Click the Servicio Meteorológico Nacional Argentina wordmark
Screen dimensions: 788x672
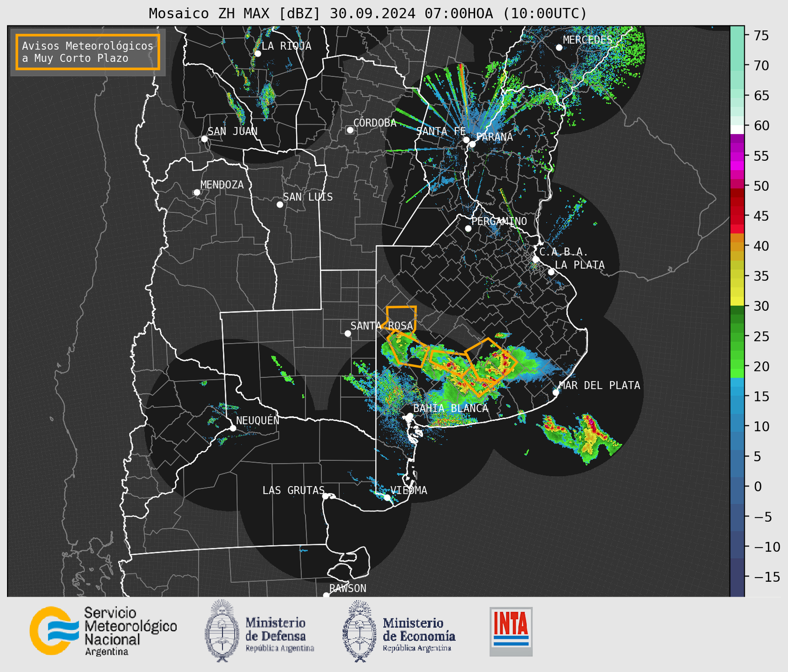[x=130, y=631]
